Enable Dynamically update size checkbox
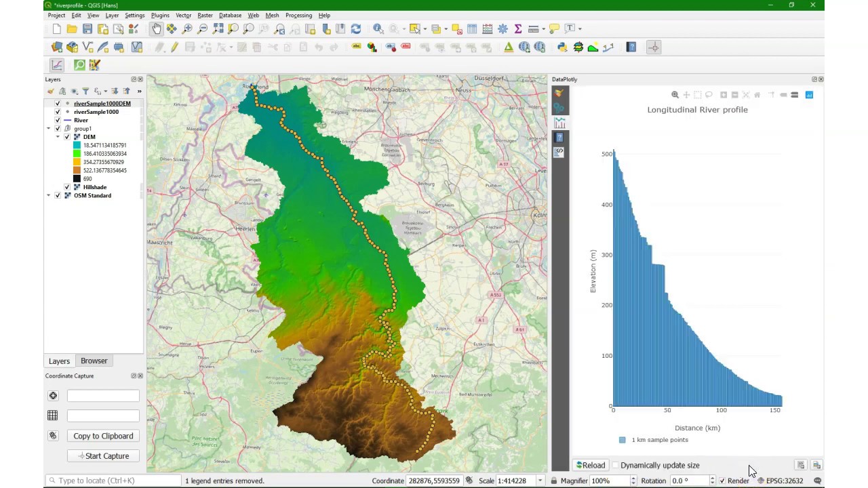 [616, 466]
